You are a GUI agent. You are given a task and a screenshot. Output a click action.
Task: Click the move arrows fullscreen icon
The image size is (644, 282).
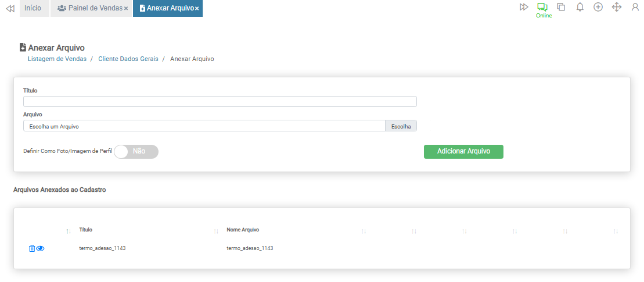617,7
